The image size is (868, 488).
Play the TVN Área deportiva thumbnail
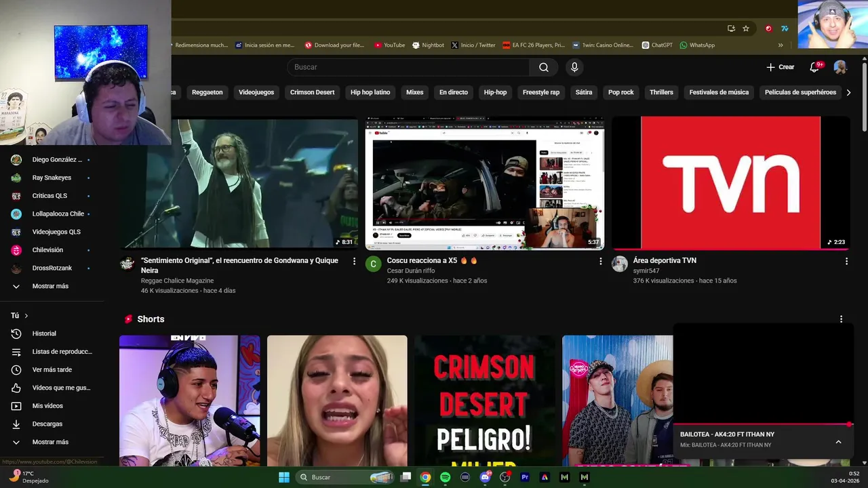pos(731,183)
